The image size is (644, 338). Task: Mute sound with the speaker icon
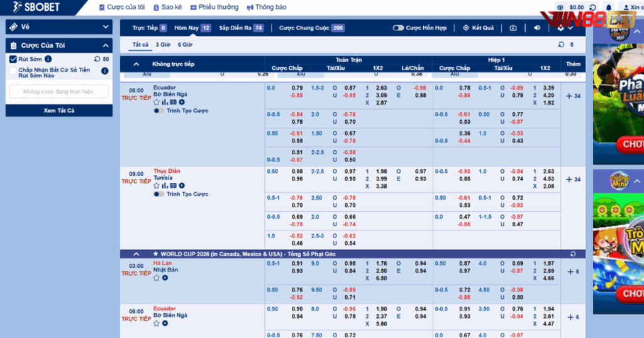(x=537, y=28)
